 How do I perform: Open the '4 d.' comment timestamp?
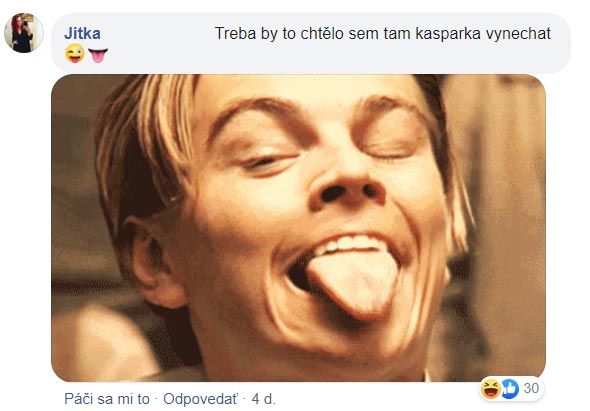tap(263, 399)
